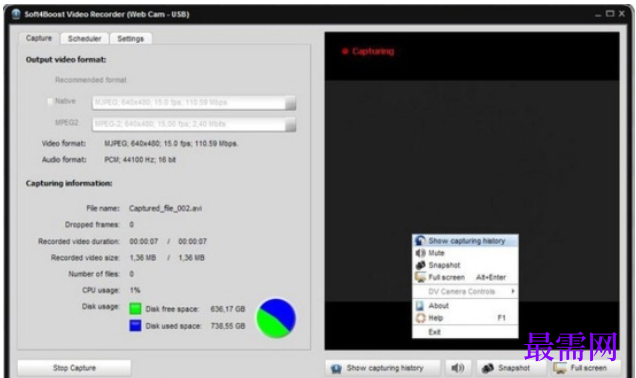
Task: Click the Disk used space 738,55 GB value
Action: (x=228, y=326)
